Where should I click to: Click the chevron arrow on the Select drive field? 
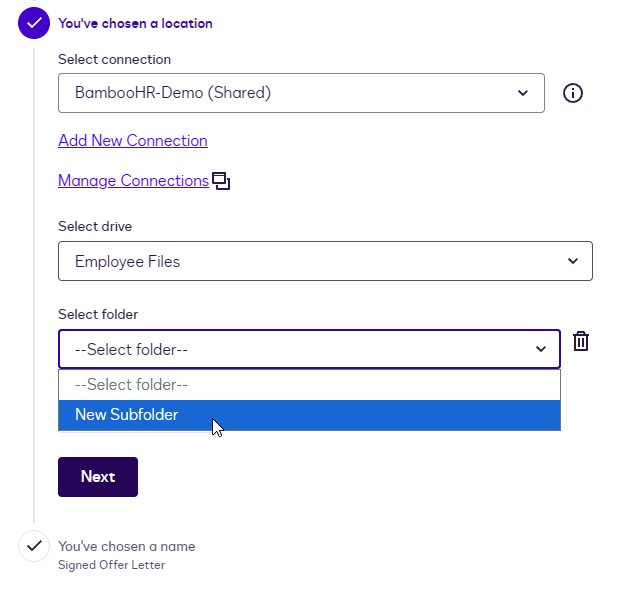pyautogui.click(x=573, y=261)
